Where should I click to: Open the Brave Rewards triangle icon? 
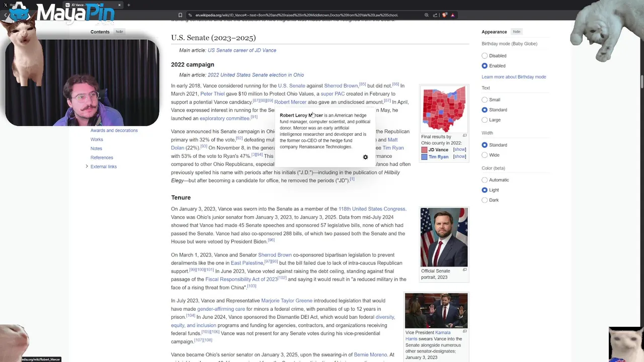[x=452, y=15]
